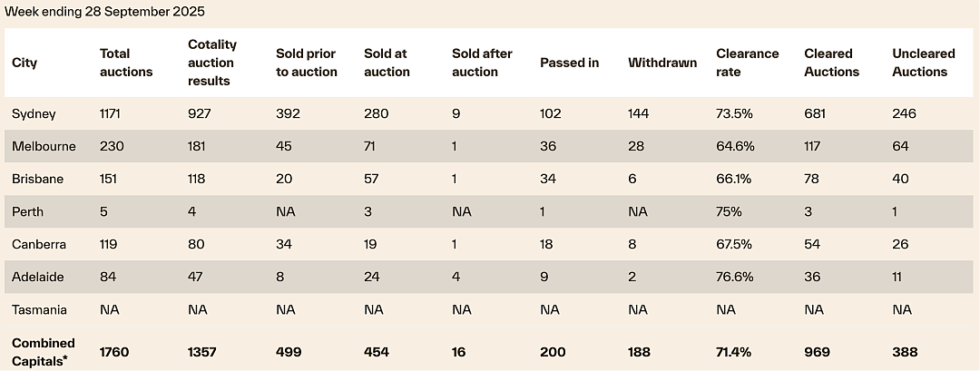Image resolution: width=980 pixels, height=371 pixels.
Task: Select the Clearance rate column header
Action: (748, 63)
